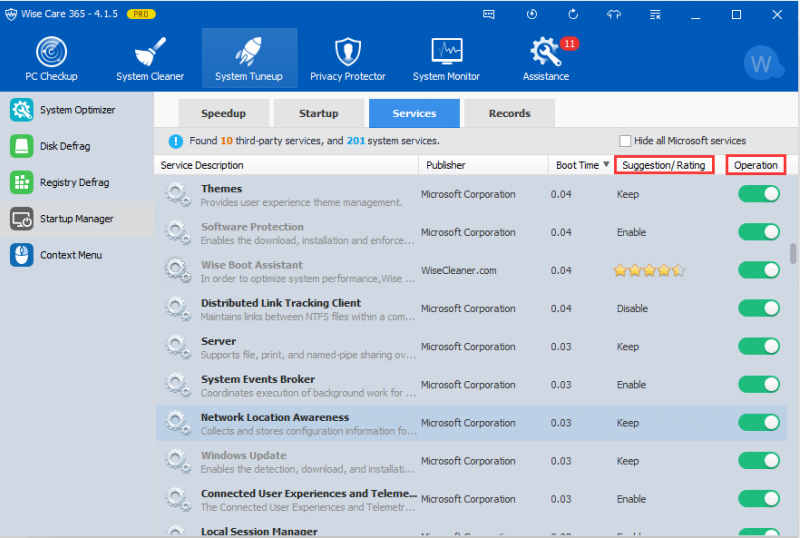Toggle off Windows Update service switch
Viewport: 800px width, 538px height.
[x=759, y=461]
